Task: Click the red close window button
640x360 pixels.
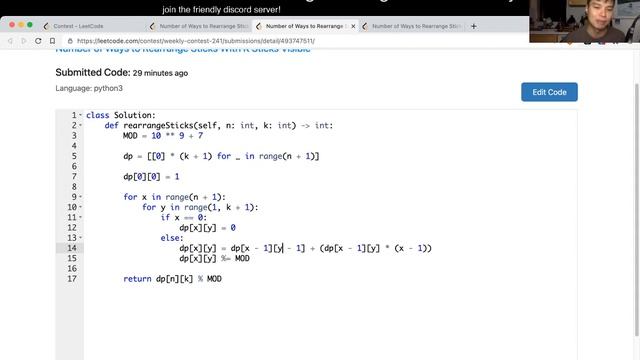Action: (12, 25)
